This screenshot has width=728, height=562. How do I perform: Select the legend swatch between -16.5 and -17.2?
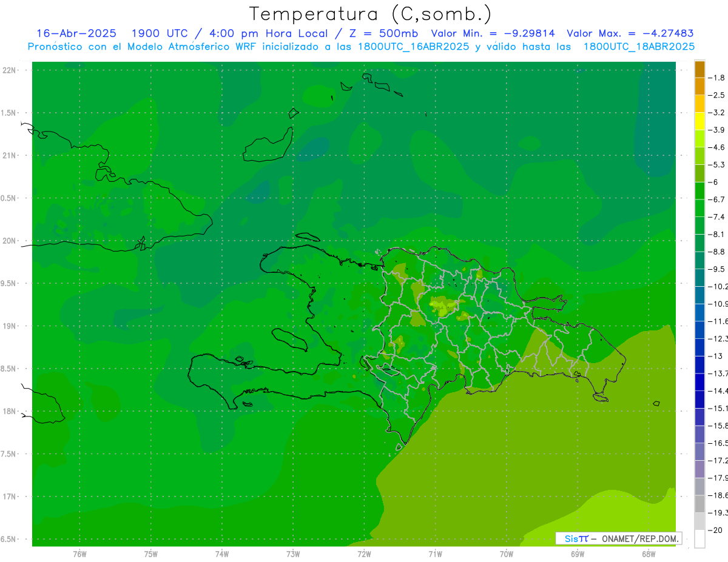[x=699, y=452]
